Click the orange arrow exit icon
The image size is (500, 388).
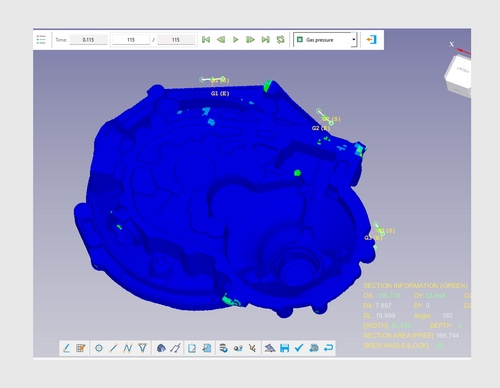tap(371, 40)
